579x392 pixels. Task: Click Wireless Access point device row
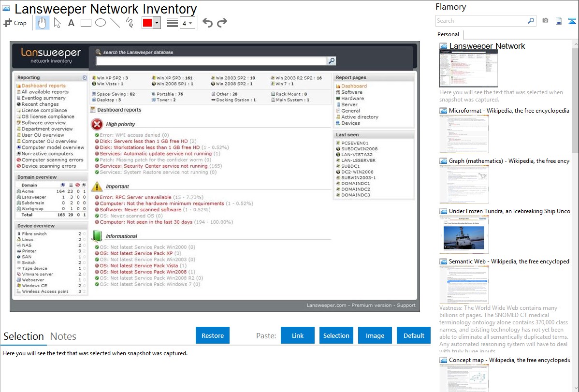[51, 291]
